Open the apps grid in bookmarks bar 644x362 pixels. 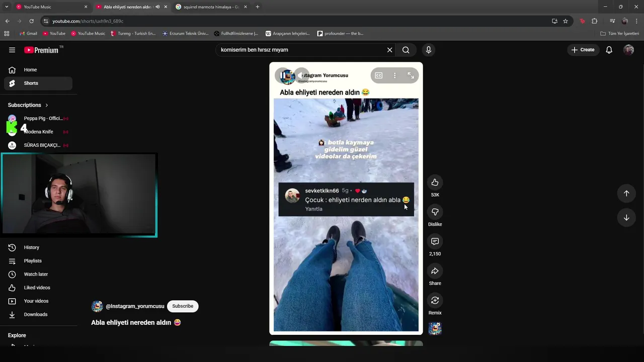tap(7, 34)
